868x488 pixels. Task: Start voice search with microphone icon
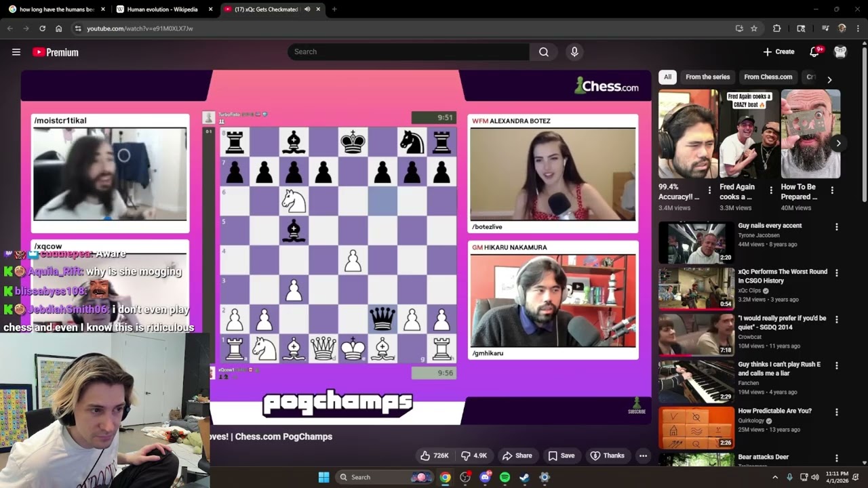click(574, 52)
